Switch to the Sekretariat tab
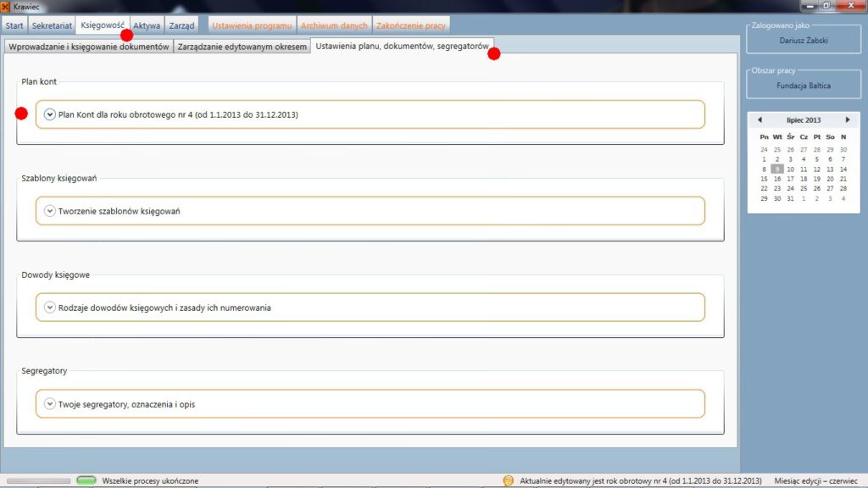This screenshot has height=488, width=868. (52, 25)
